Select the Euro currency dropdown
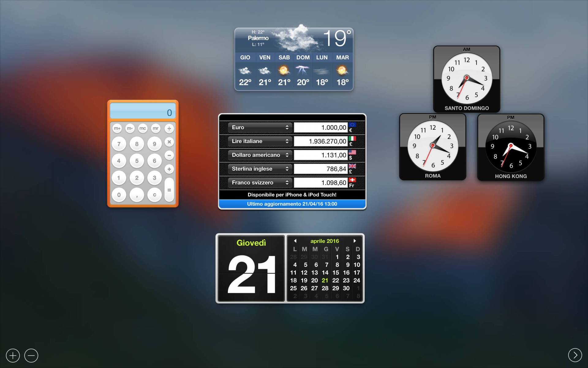 tap(257, 127)
